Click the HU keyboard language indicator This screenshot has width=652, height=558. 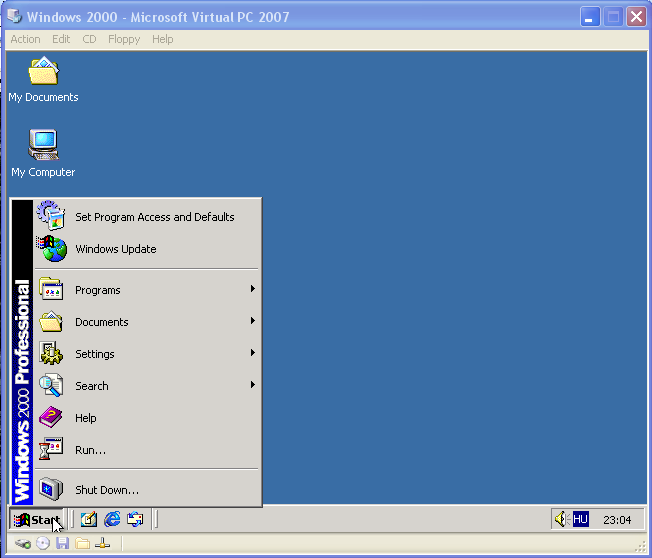(581, 519)
